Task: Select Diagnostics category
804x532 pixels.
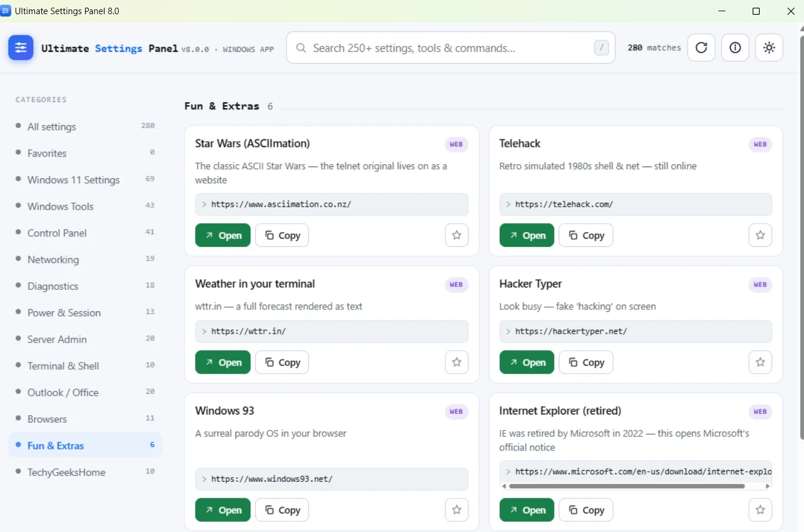Action: 85,286
